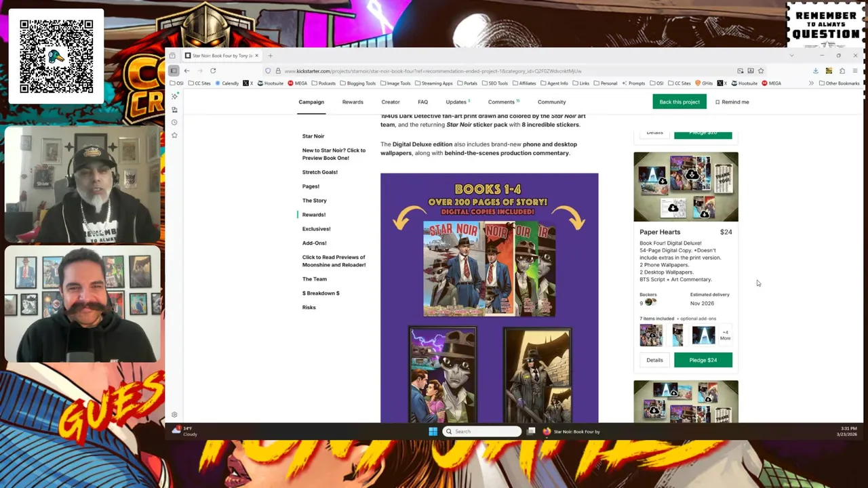The image size is (868, 488).
Task: Open the taskbar weather widget
Action: 183,431
